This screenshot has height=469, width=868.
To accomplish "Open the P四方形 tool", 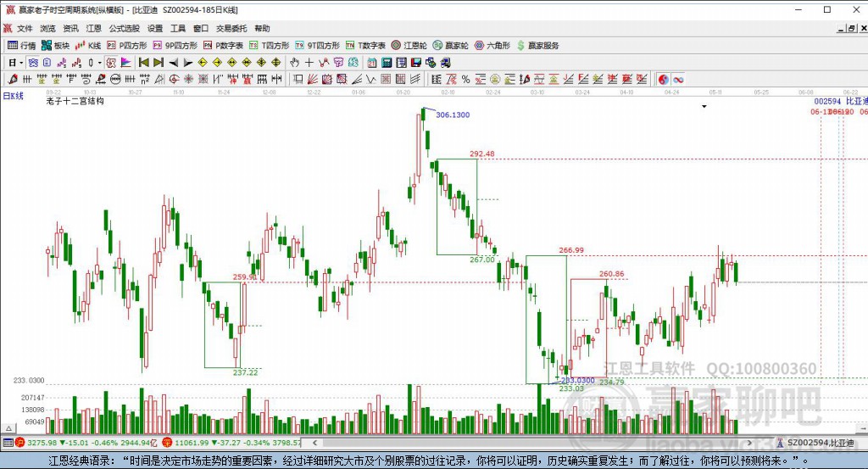I will click(127, 46).
